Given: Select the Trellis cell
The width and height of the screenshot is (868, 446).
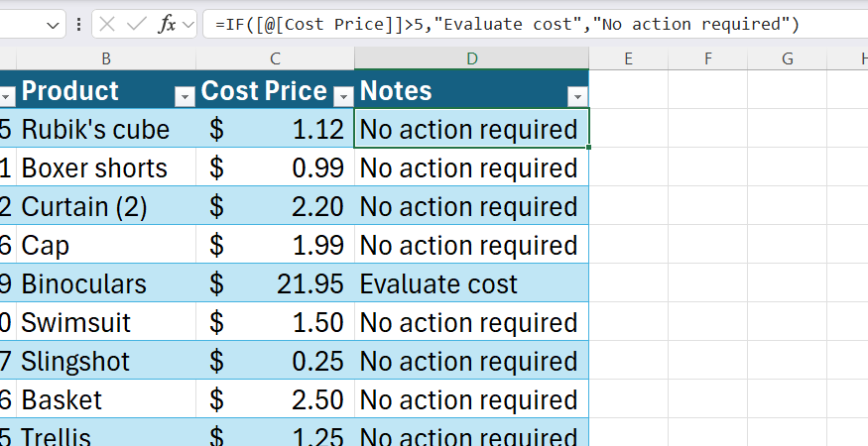Looking at the screenshot, I should click(106, 433).
